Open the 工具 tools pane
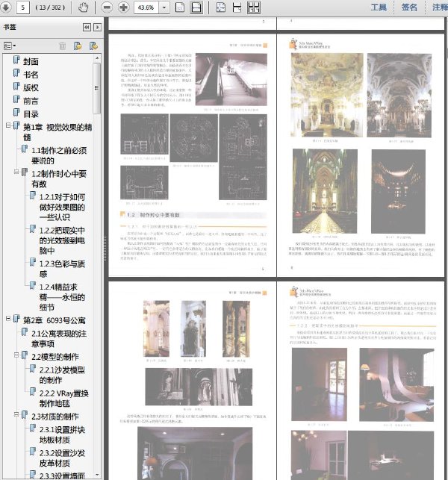The height and width of the screenshot is (480, 448). coord(379,7)
